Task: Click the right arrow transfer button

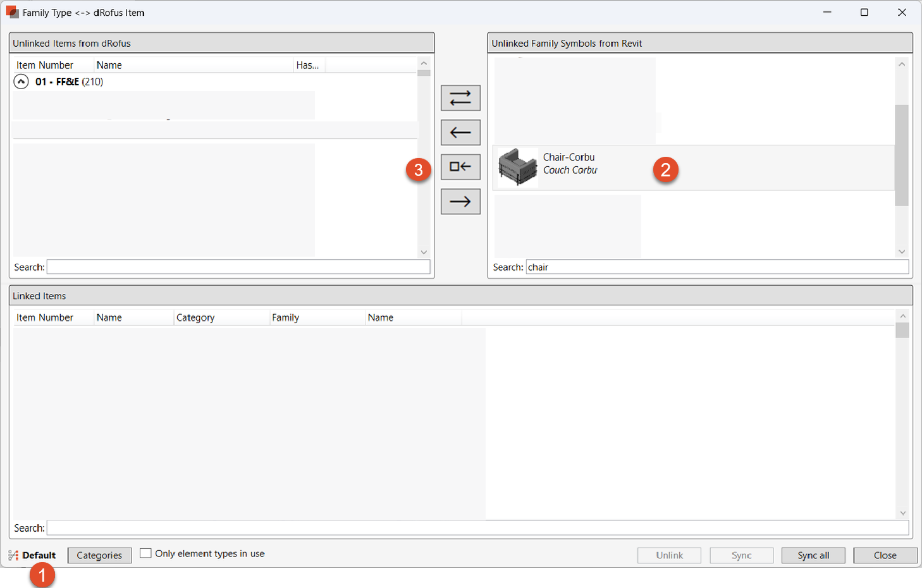Action: click(x=460, y=202)
